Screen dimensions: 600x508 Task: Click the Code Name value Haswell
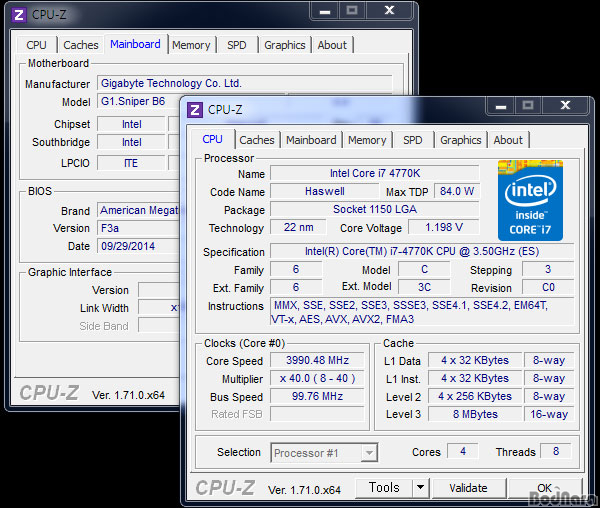tap(324, 191)
